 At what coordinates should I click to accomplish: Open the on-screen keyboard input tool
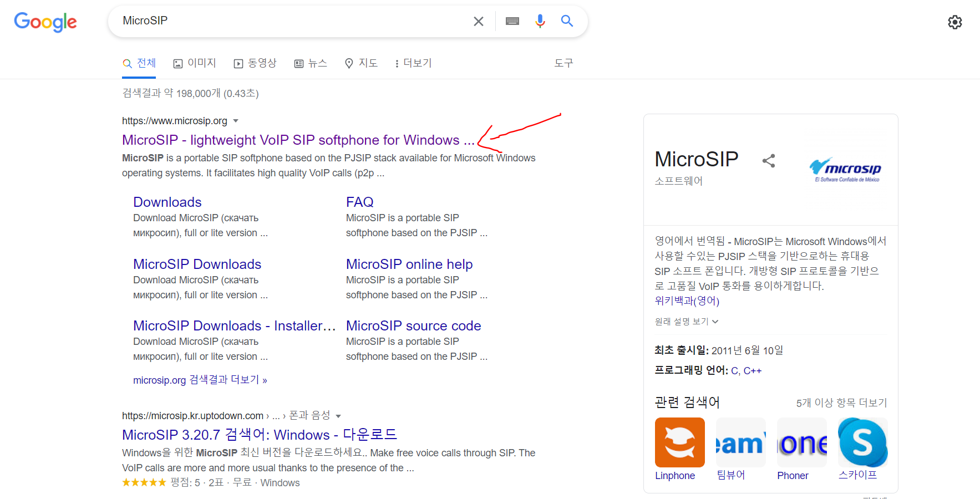(x=512, y=21)
